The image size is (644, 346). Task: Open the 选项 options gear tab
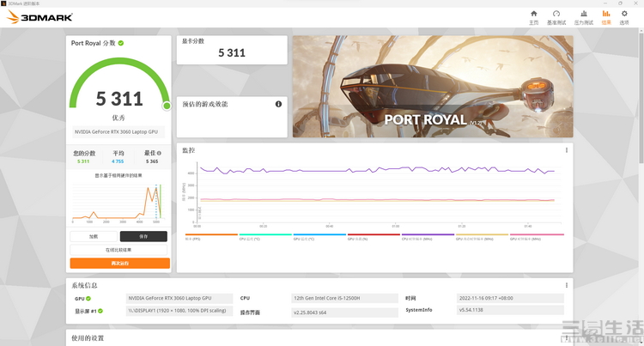click(624, 18)
